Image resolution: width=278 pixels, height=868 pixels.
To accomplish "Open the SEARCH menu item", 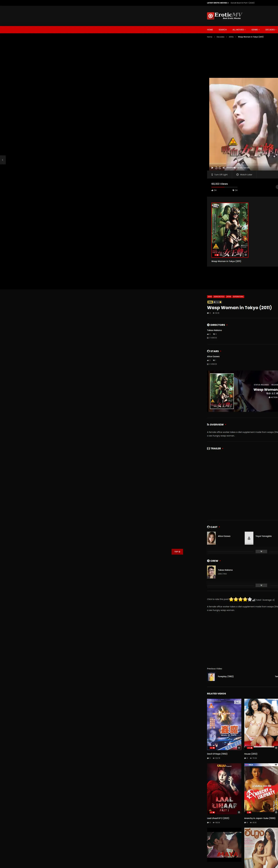I will tap(223, 30).
